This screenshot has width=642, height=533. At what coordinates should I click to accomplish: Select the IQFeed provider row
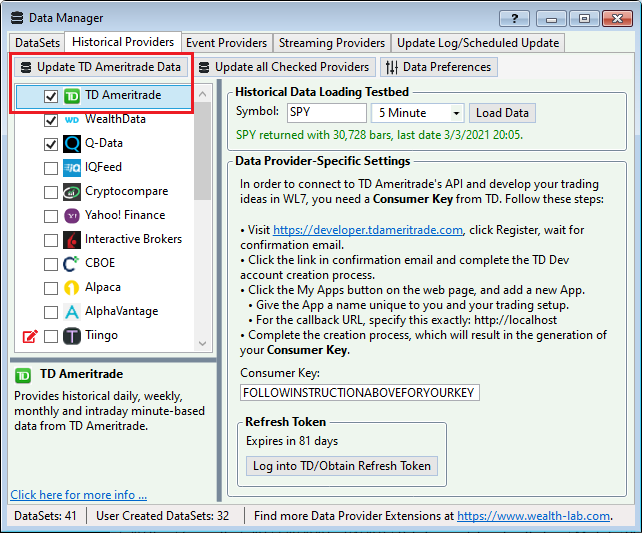(x=104, y=168)
